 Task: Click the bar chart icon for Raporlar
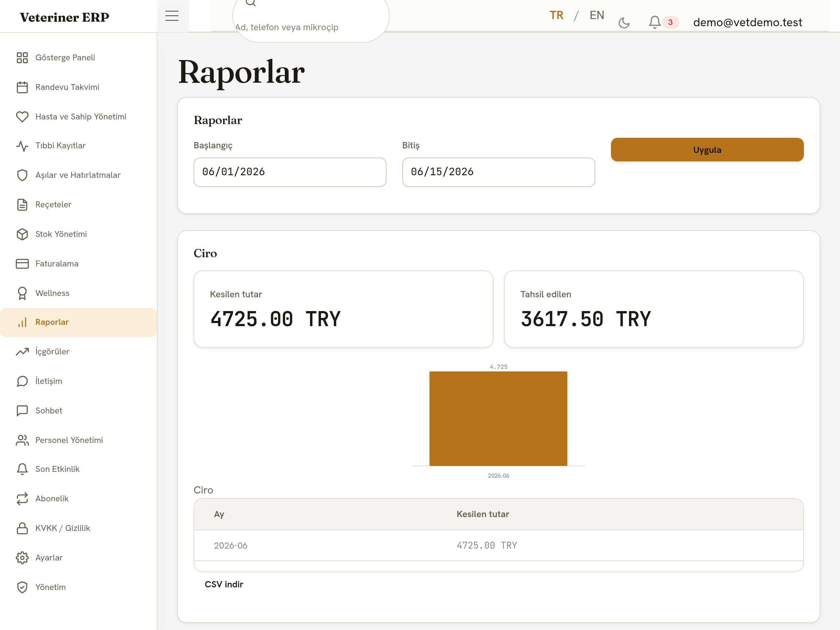(x=22, y=323)
